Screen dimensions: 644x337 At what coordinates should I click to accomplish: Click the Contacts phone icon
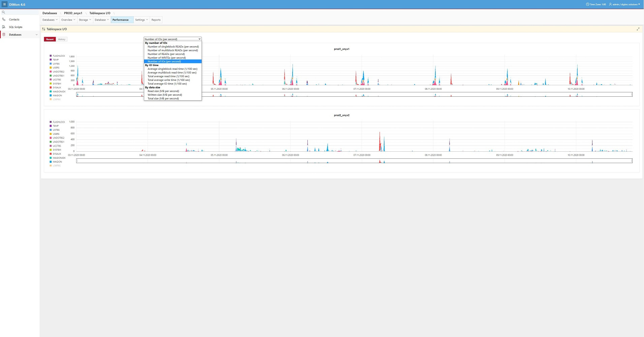[4, 20]
